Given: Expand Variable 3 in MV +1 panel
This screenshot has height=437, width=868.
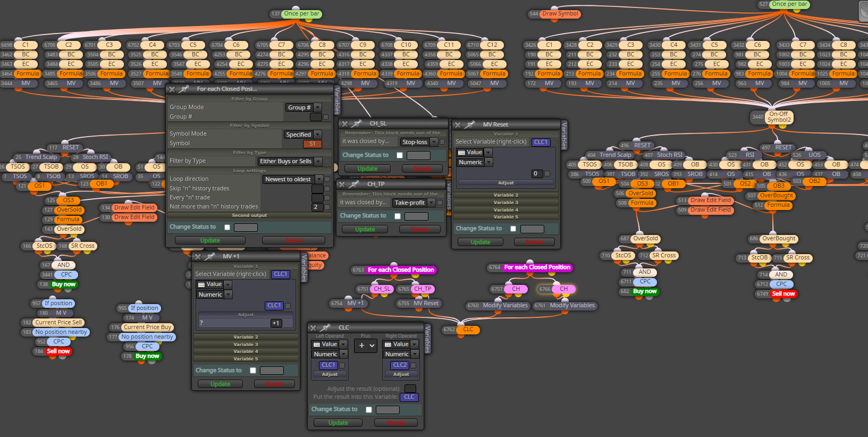Looking at the screenshot, I should point(246,344).
